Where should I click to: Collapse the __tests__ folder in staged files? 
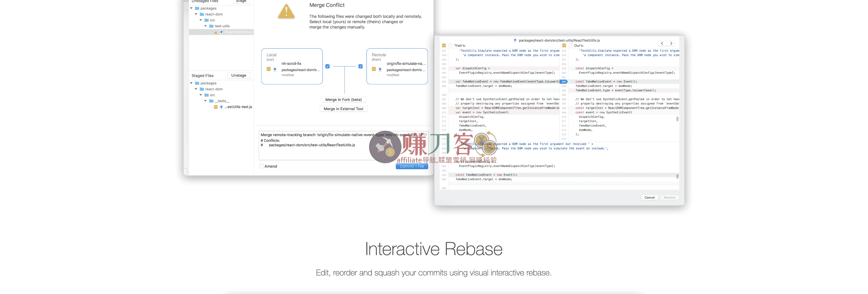point(205,101)
